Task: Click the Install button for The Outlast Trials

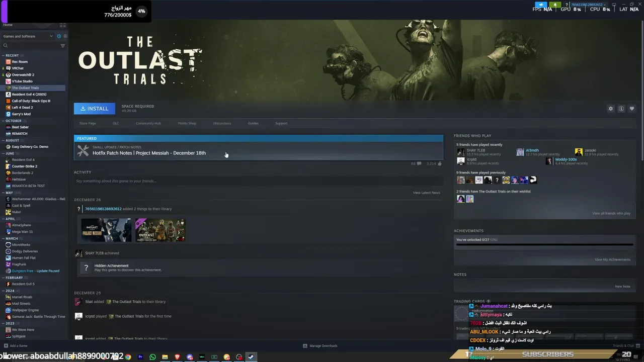Action: coord(95,109)
